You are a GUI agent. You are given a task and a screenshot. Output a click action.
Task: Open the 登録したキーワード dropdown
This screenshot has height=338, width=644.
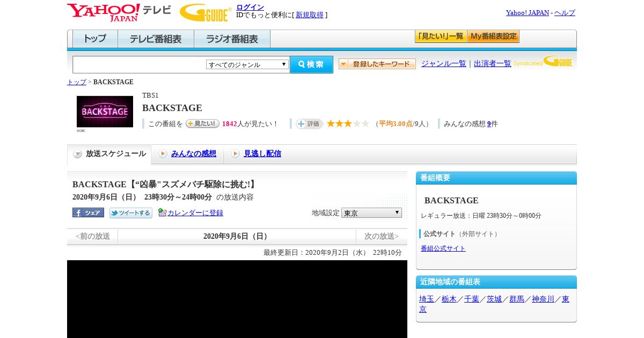[377, 64]
